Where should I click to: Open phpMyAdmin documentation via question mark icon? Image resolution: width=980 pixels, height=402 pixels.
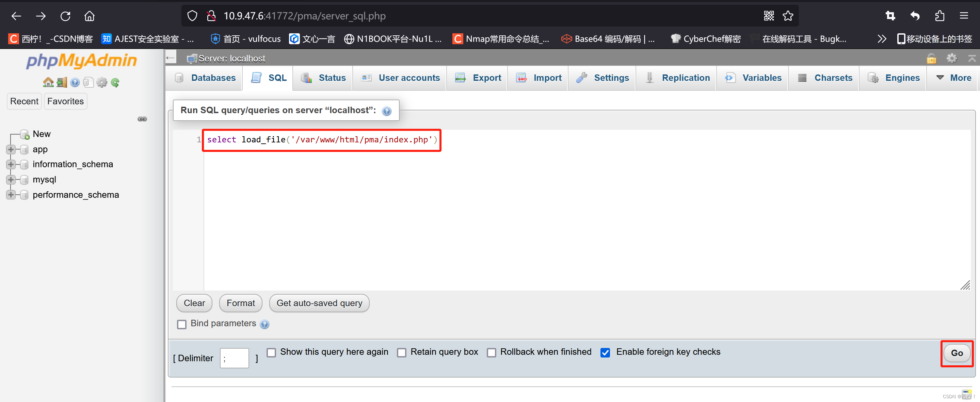75,82
